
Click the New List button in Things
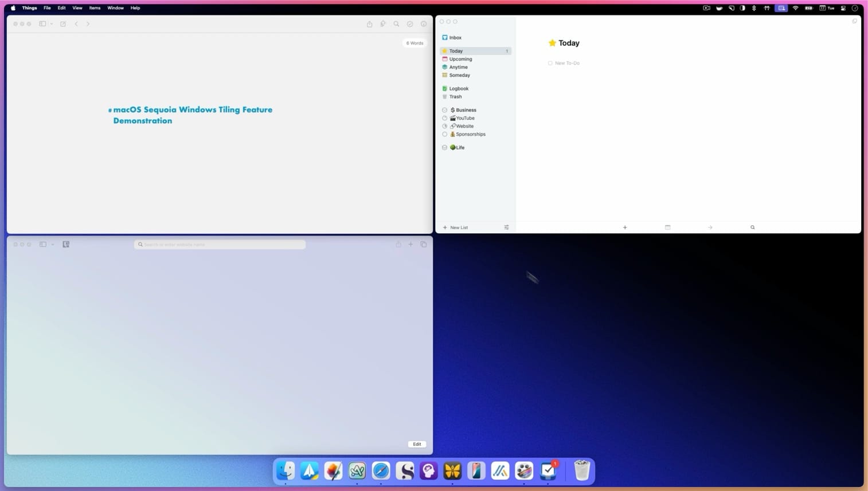point(455,227)
